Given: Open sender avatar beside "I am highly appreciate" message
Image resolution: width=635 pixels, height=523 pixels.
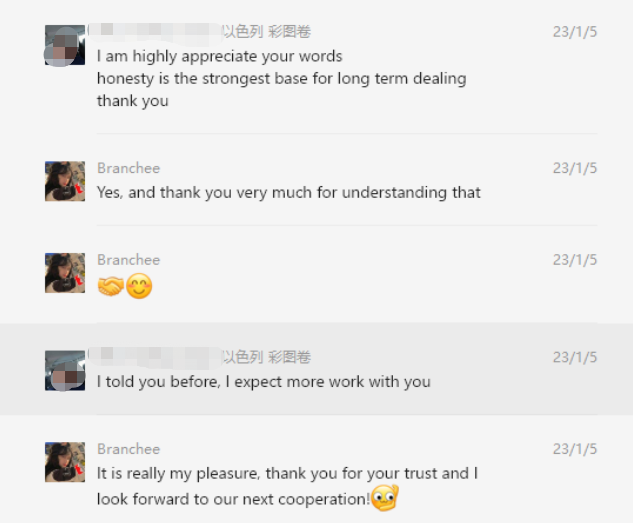Looking at the screenshot, I should tap(65, 45).
